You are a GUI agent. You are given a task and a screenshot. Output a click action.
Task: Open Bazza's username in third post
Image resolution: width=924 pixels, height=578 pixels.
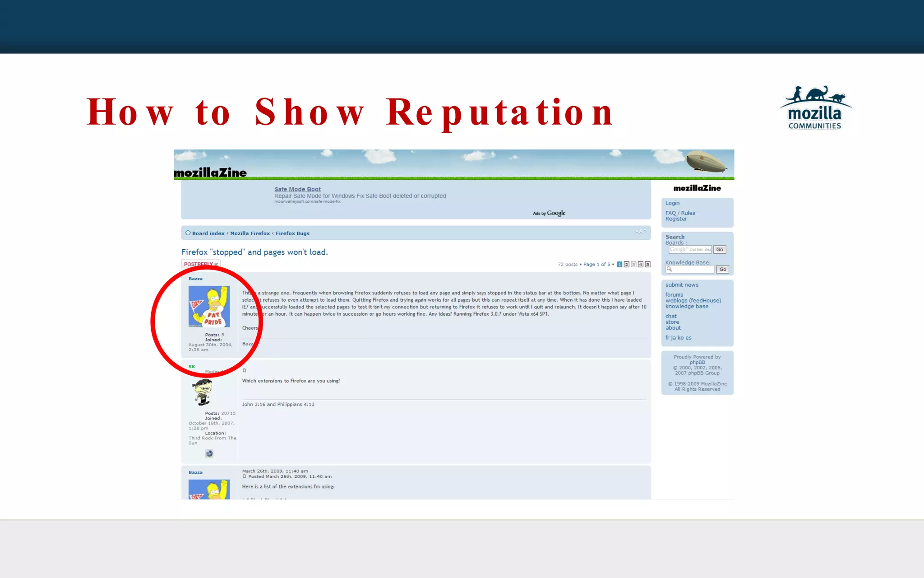click(x=195, y=472)
